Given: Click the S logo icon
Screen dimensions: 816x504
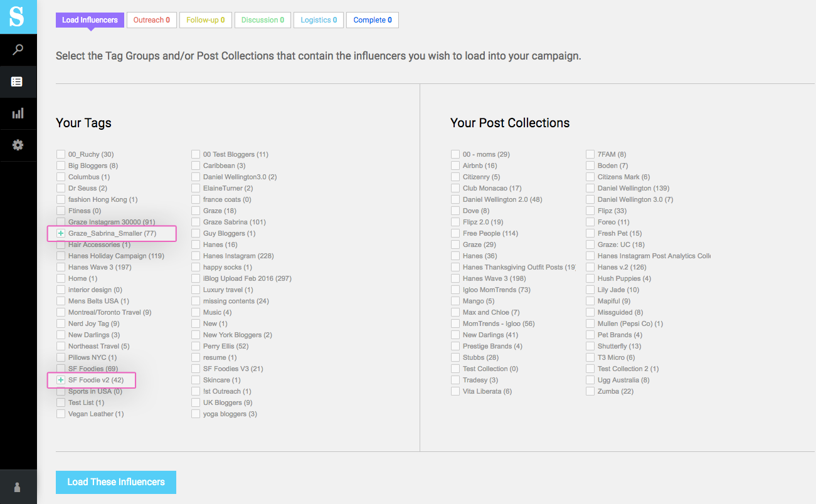Looking at the screenshot, I should click(18, 16).
